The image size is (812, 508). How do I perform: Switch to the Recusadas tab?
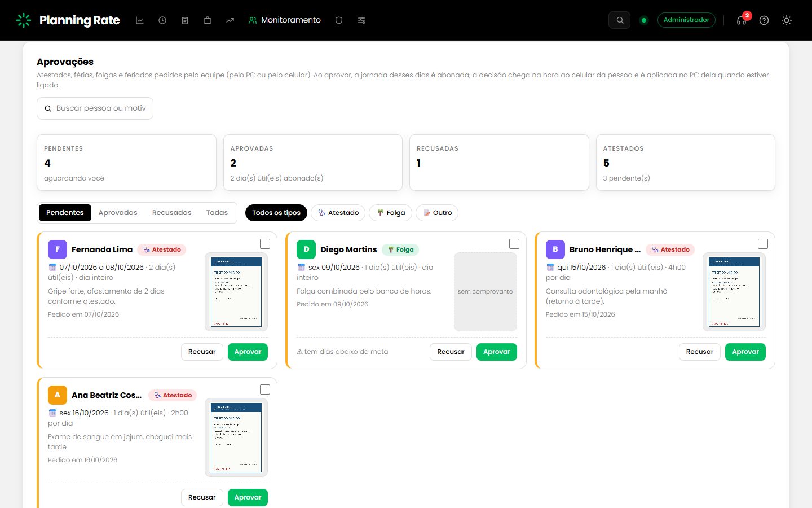171,213
